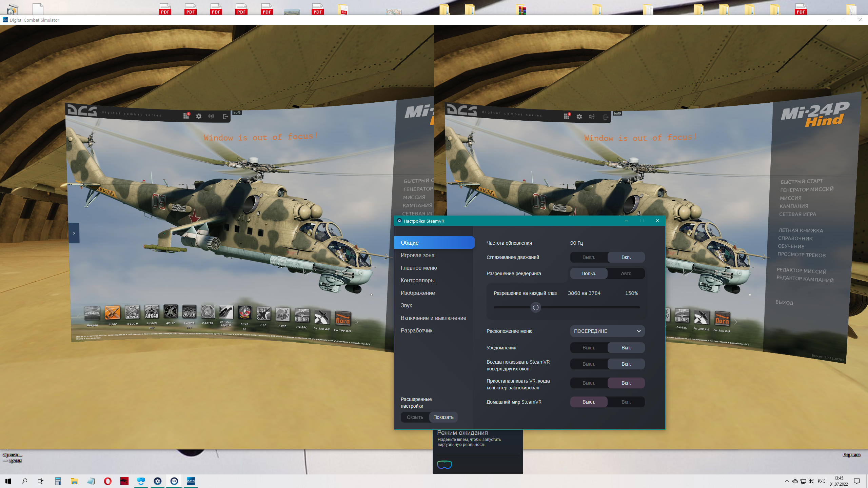Open Корзина recycle bin on desktop

pos(851,455)
